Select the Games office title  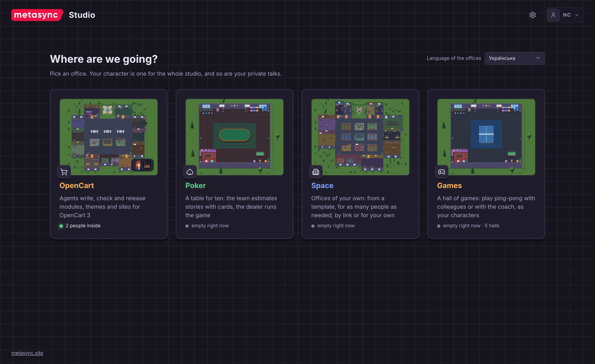pyautogui.click(x=449, y=185)
